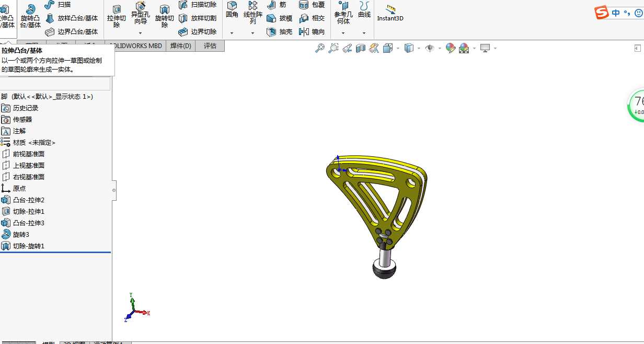The width and height of the screenshot is (644, 344).
Task: Collapse the feature tree panel splitter handle
Action: (x=114, y=190)
